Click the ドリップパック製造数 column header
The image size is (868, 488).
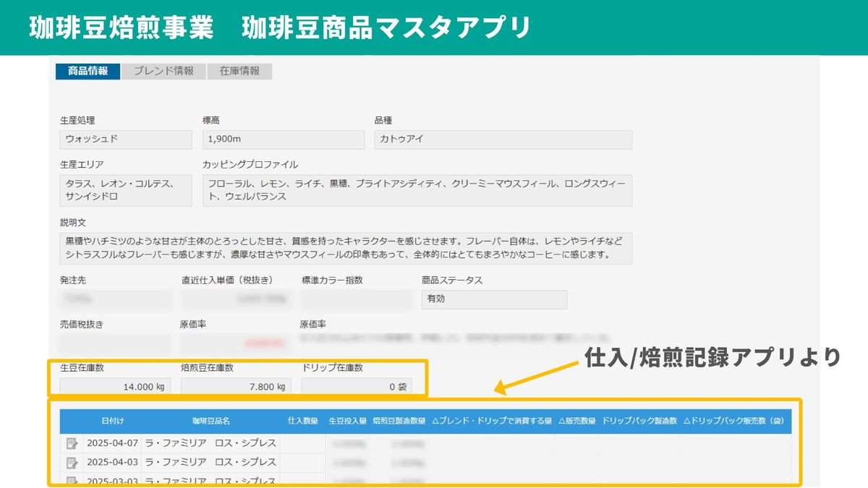coord(639,421)
